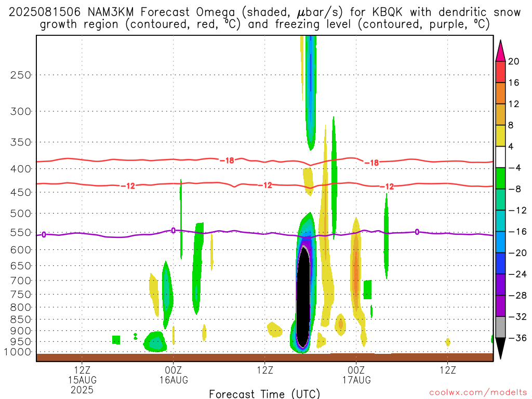The width and height of the screenshot is (532, 399).
Task: Click the 550 pressure level label
Action: tap(21, 232)
